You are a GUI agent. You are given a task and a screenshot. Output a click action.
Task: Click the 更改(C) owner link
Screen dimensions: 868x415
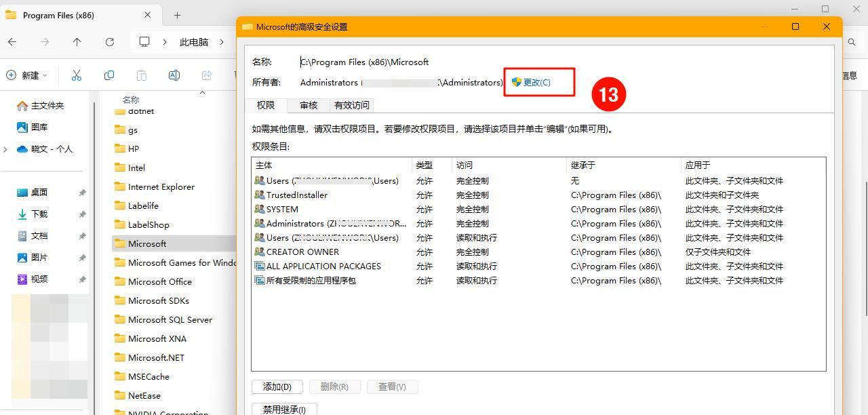point(538,82)
